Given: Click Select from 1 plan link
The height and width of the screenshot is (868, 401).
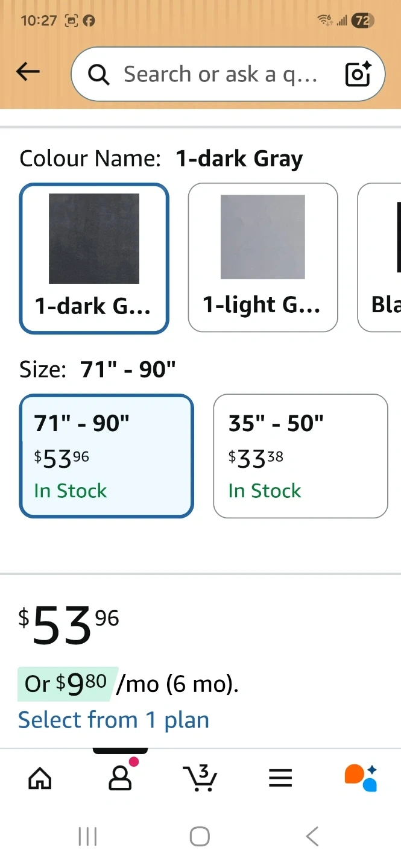Looking at the screenshot, I should [113, 720].
